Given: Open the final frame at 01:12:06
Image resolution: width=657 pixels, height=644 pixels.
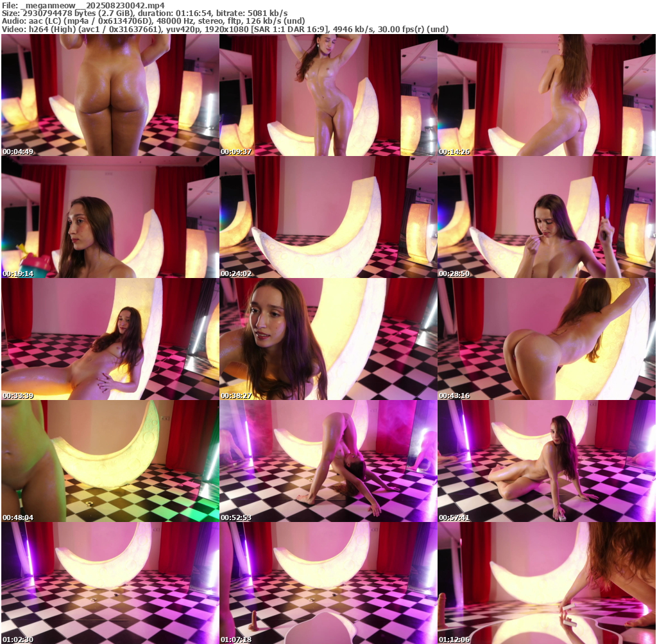Looking at the screenshot, I should [x=546, y=583].
